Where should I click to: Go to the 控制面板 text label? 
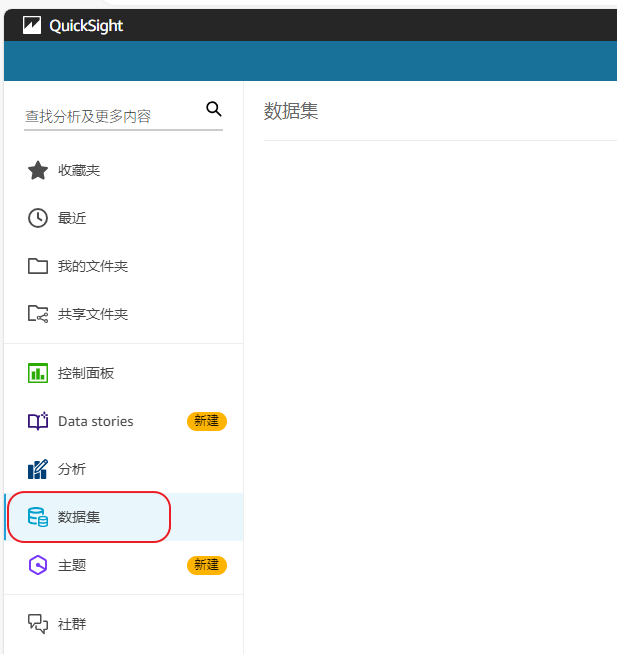86,373
